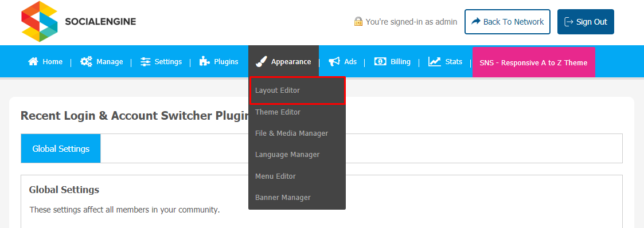
Task: Click the Settings sliders icon
Action: [x=146, y=62]
